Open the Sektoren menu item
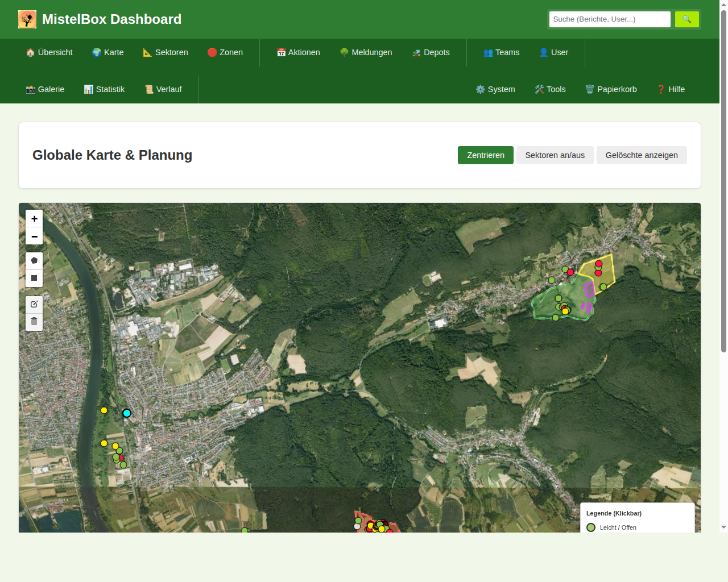This screenshot has width=728, height=582. point(166,52)
